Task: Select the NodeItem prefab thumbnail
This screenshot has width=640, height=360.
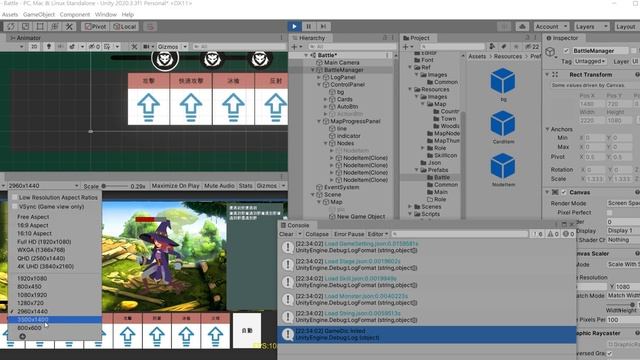Action: tap(503, 170)
